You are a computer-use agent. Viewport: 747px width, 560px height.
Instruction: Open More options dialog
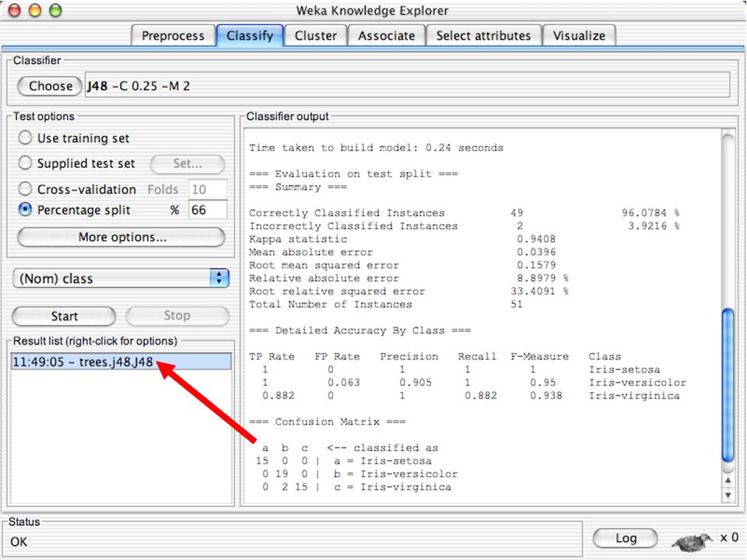121,237
